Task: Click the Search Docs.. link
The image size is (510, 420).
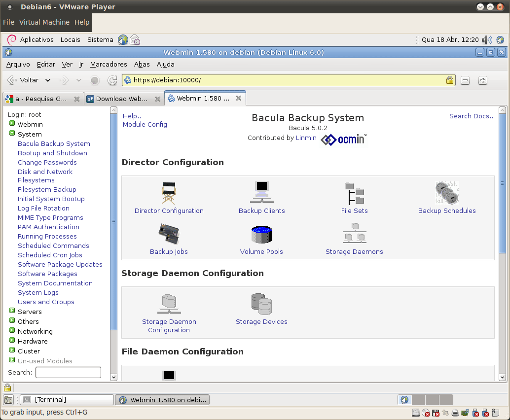Action: (471, 116)
